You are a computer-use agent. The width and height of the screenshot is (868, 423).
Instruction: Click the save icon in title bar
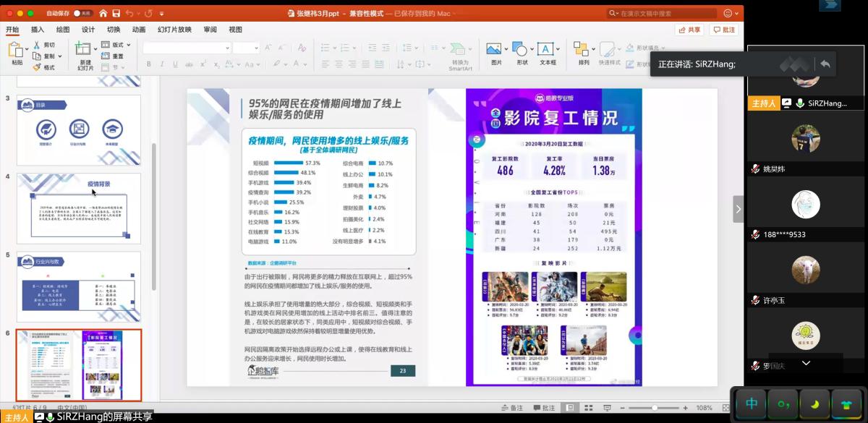tap(114, 13)
